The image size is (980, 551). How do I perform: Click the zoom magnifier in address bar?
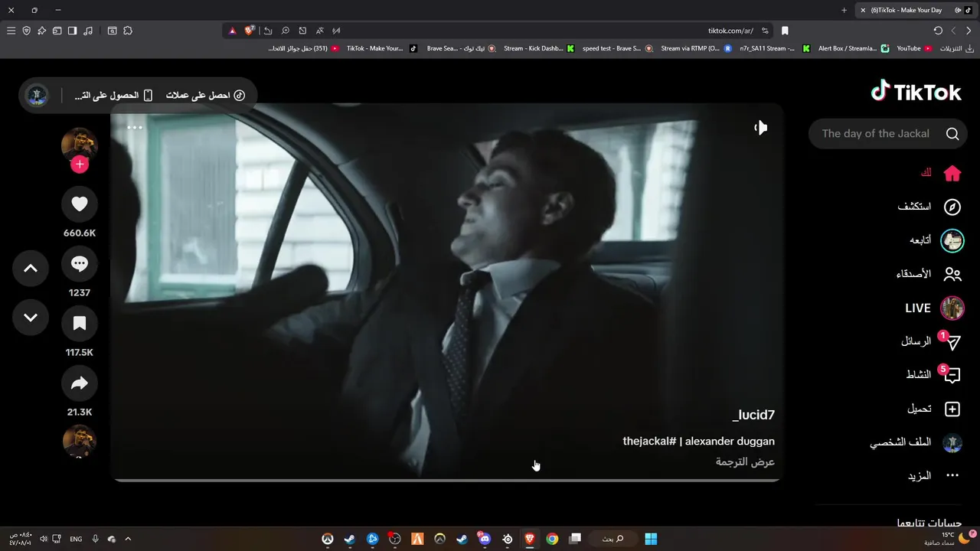point(285,31)
